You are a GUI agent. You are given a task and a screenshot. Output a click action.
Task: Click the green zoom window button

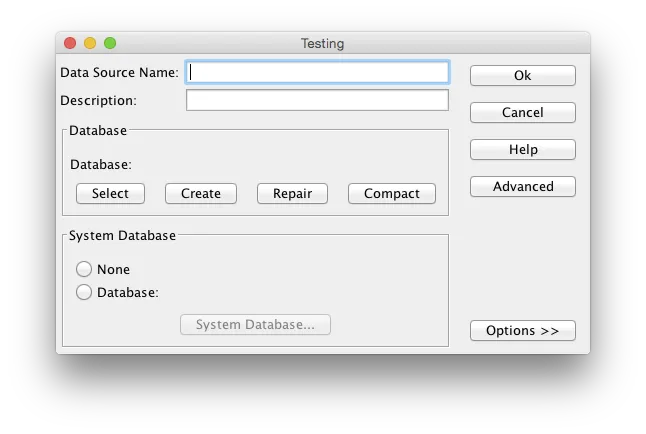(110, 43)
